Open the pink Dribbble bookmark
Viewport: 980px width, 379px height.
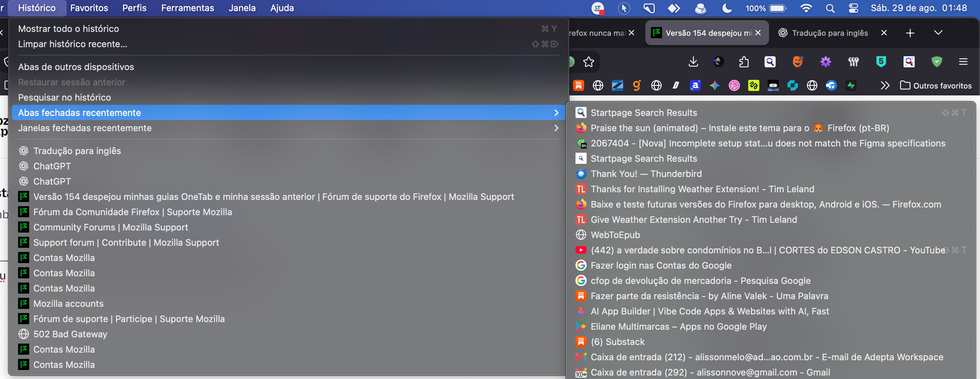pyautogui.click(x=734, y=85)
